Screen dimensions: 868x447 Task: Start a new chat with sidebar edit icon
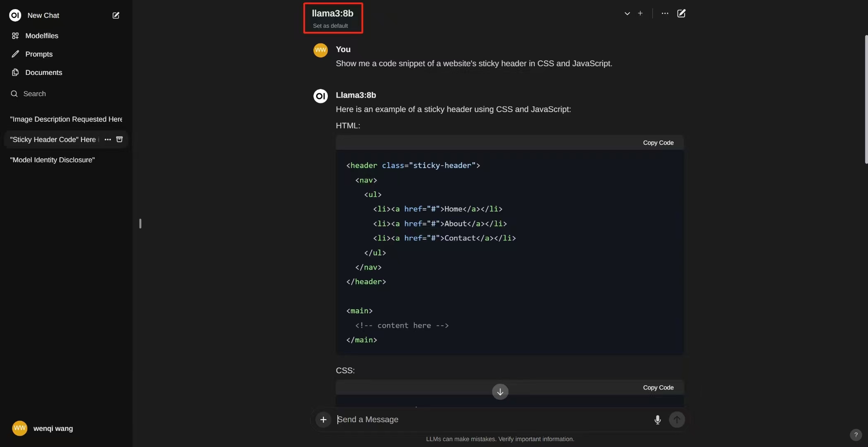116,15
